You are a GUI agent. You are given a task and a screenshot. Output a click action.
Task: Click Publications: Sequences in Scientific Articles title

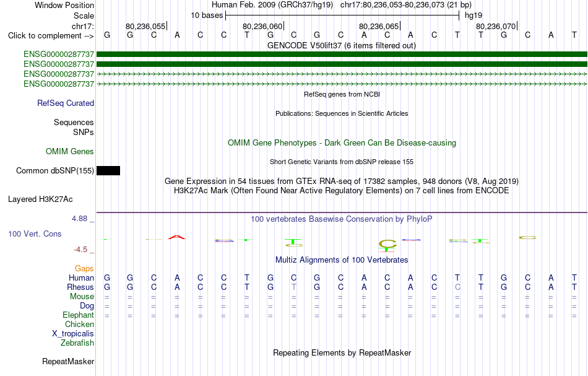(x=342, y=113)
